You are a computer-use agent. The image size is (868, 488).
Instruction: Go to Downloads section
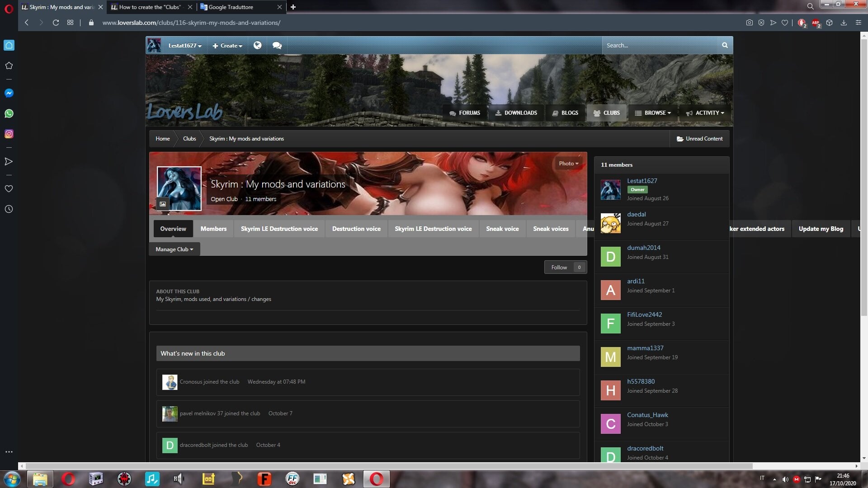(x=516, y=113)
